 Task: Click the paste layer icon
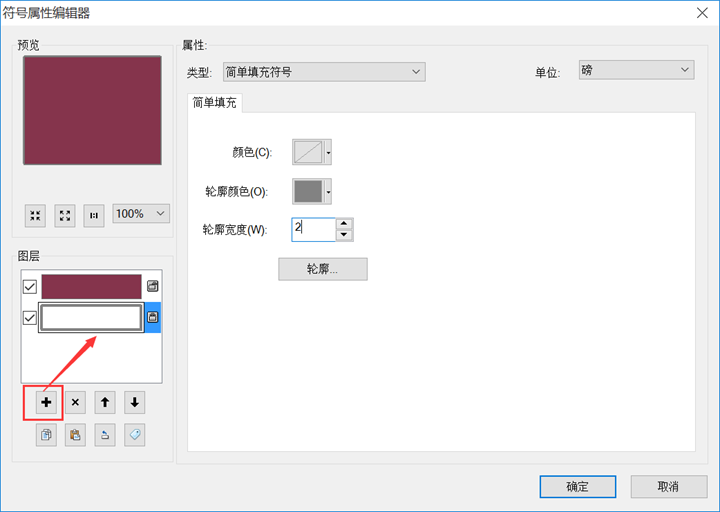pyautogui.click(x=75, y=435)
